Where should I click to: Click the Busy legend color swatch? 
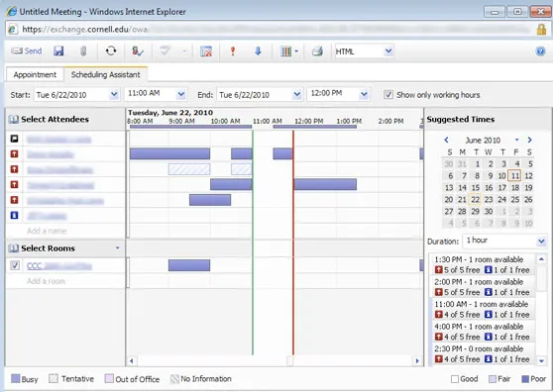15,378
